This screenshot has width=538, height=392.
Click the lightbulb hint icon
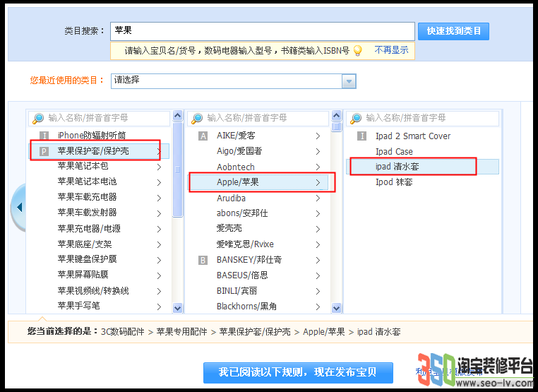click(357, 50)
